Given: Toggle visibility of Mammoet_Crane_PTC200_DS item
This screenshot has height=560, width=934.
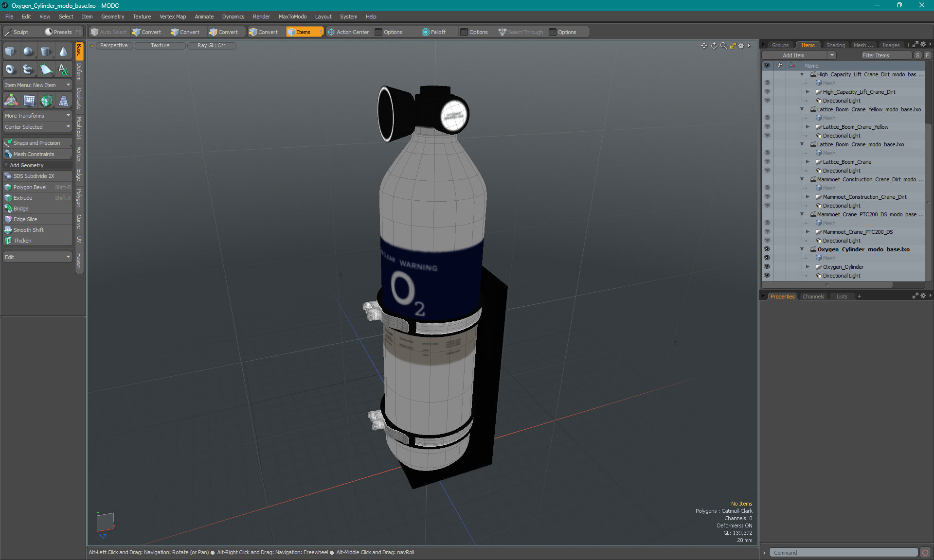Looking at the screenshot, I should click(x=767, y=232).
